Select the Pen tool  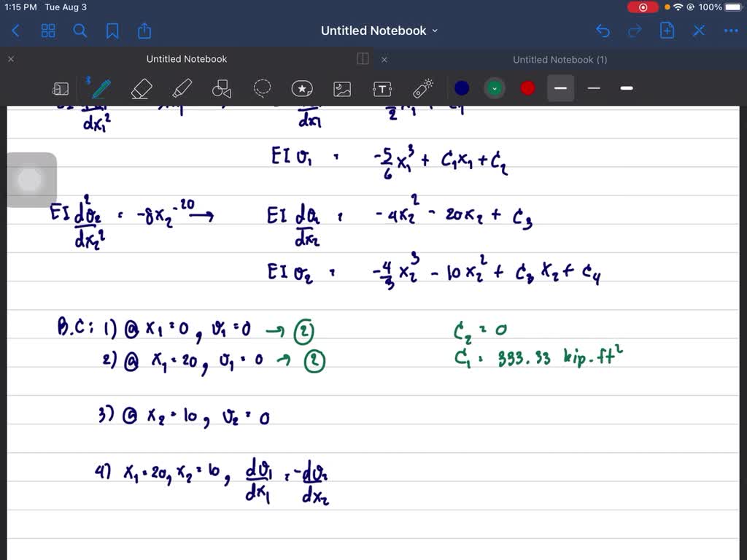point(101,88)
